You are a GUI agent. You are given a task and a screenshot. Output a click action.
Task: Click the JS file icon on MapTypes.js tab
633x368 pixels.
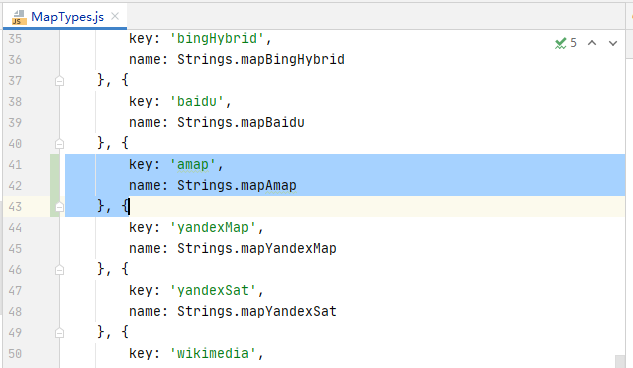(x=19, y=17)
